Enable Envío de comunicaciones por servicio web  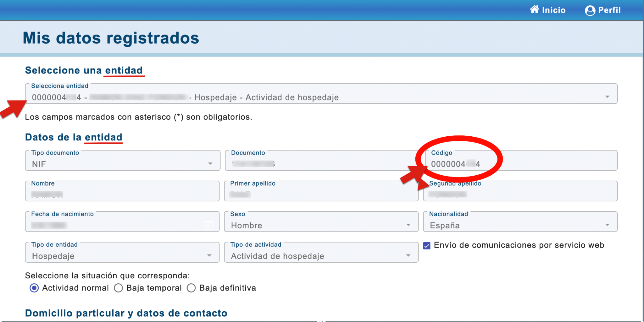click(427, 246)
